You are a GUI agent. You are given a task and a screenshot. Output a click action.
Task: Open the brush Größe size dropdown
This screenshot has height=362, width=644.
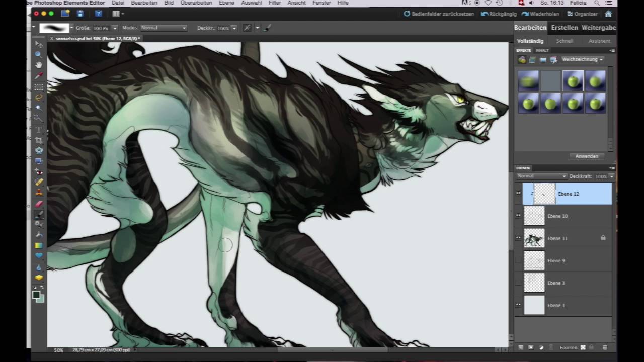coord(115,28)
